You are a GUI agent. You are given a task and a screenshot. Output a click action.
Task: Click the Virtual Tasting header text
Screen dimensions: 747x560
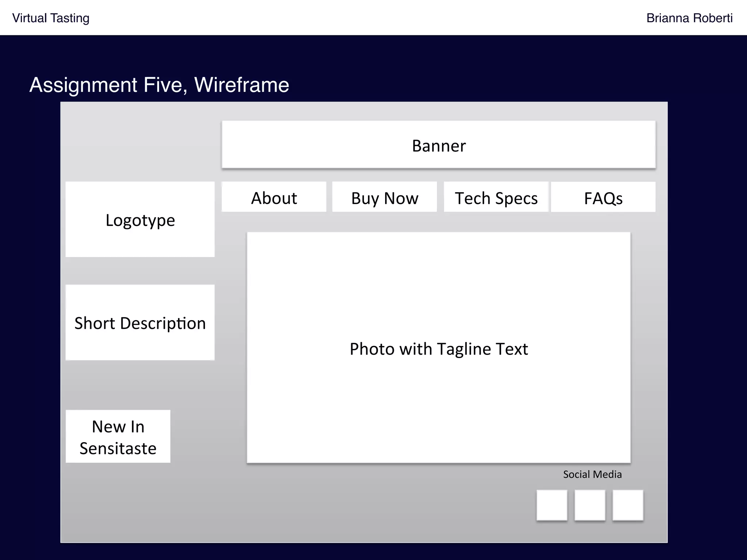(x=51, y=18)
